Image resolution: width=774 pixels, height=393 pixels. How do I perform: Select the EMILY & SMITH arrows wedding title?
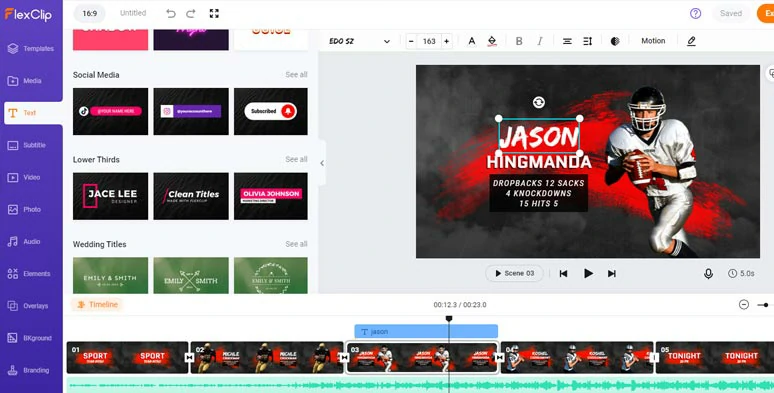[x=191, y=275]
